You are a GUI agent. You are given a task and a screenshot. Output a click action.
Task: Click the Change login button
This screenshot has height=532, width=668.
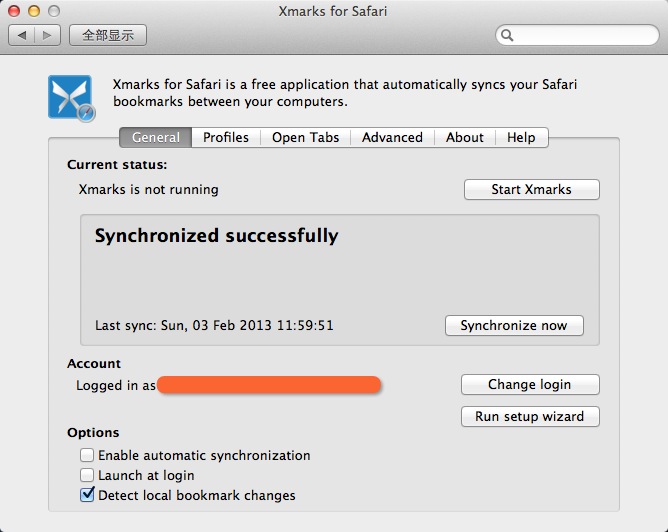point(530,384)
